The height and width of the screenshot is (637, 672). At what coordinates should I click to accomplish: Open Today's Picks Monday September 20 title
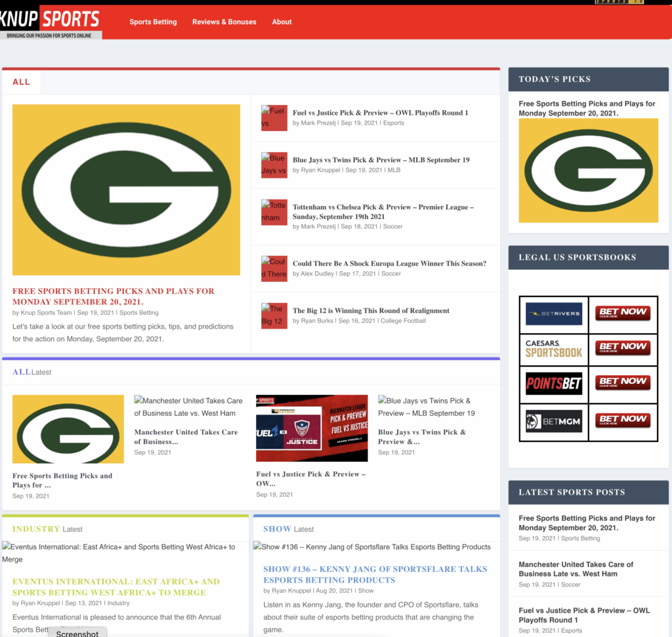point(587,108)
